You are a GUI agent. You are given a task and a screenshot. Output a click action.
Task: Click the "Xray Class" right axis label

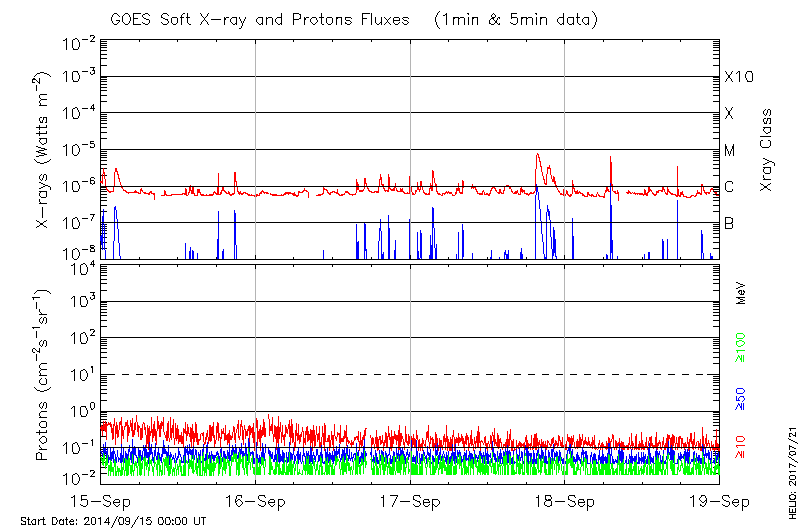pos(767,150)
